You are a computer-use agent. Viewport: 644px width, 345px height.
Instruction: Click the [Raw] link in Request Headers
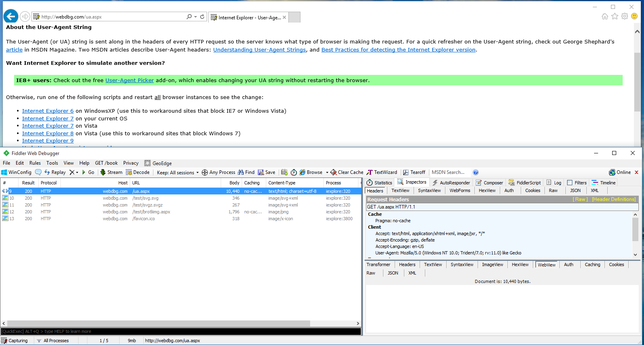coord(580,199)
